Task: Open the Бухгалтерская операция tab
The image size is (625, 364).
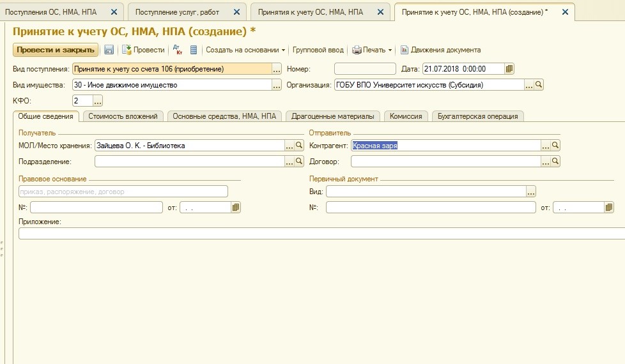Action: point(478,116)
